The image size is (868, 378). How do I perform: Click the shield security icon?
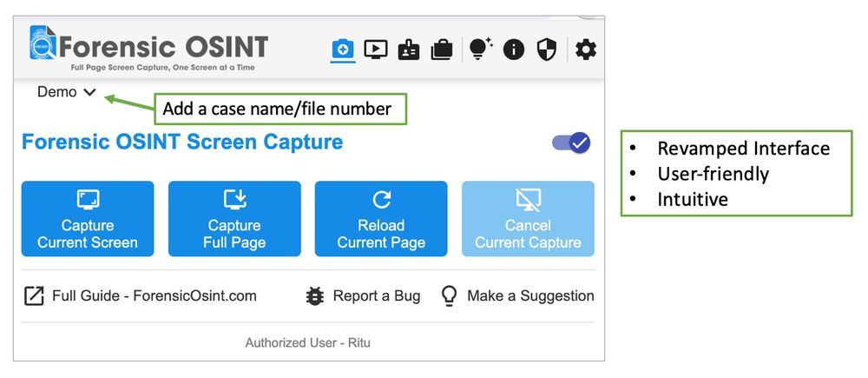pos(546,50)
